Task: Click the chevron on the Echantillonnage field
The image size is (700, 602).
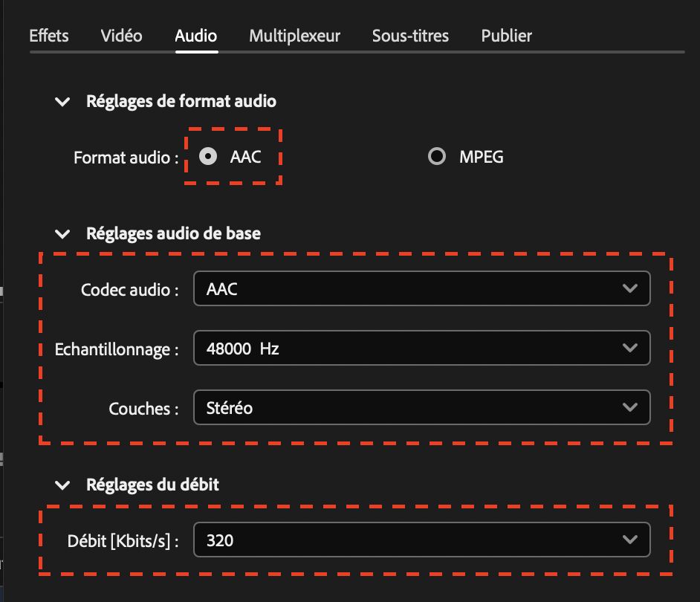Action: [630, 348]
